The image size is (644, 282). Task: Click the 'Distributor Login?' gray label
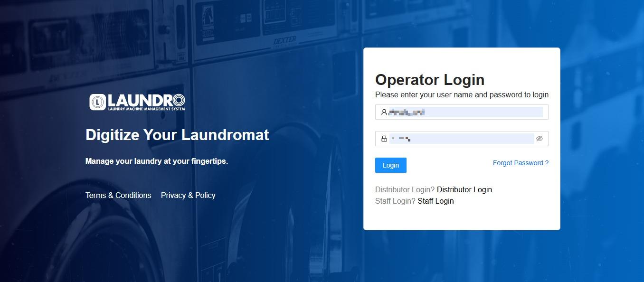pos(405,189)
